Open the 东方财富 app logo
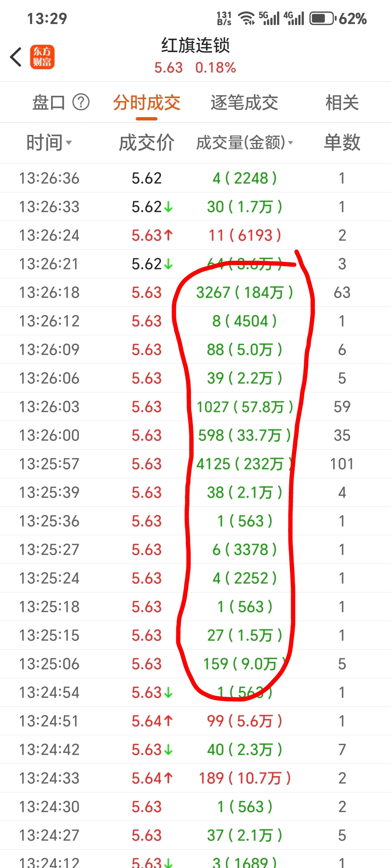The width and height of the screenshot is (391, 868). [42, 57]
